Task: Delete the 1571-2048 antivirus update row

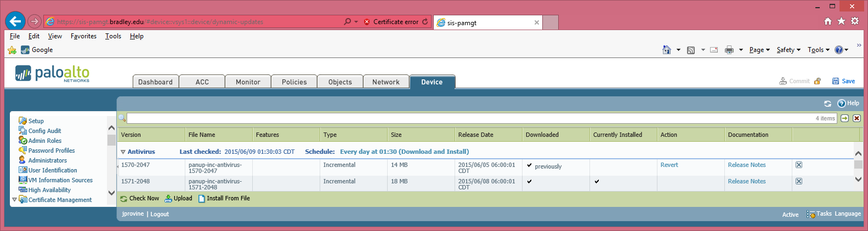Action: click(x=799, y=181)
